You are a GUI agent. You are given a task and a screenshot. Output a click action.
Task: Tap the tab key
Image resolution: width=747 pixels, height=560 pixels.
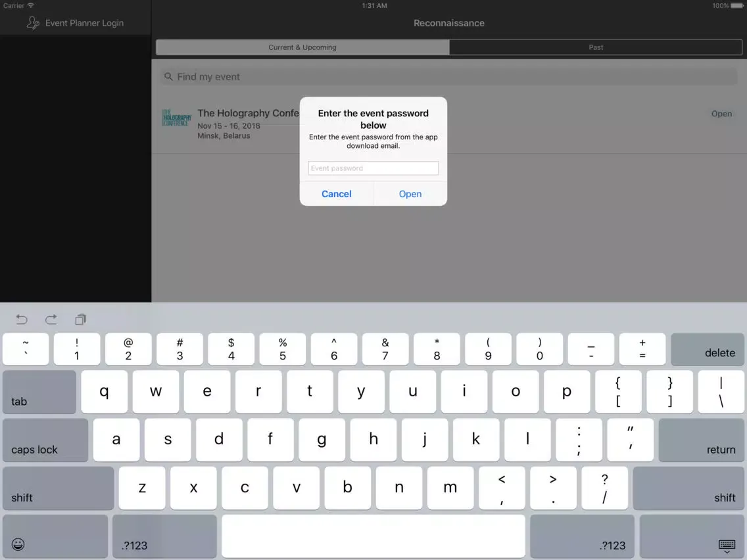click(x=39, y=392)
